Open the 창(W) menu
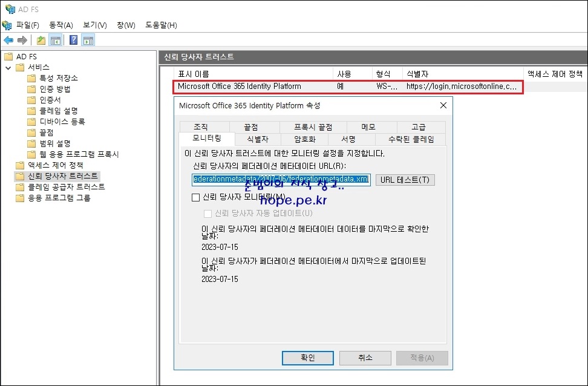588x386 pixels. (126, 25)
